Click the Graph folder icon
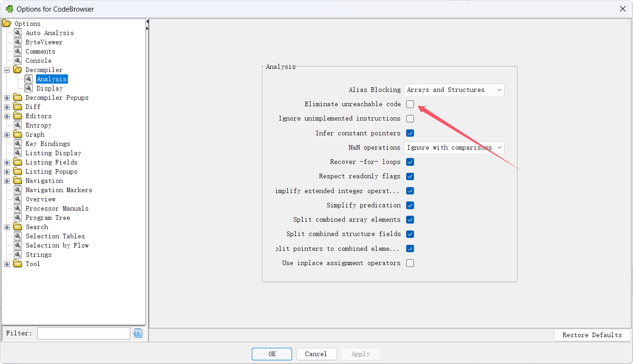 [18, 134]
